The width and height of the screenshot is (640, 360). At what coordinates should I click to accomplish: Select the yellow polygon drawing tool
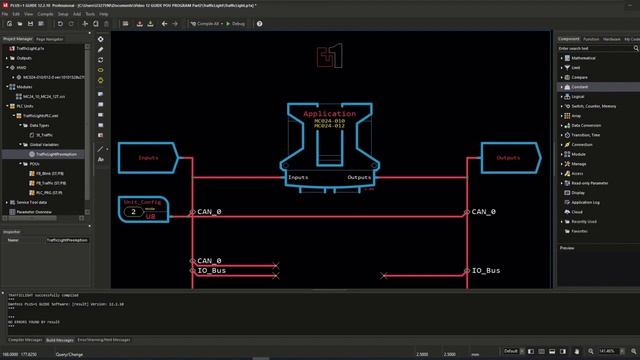click(x=100, y=80)
